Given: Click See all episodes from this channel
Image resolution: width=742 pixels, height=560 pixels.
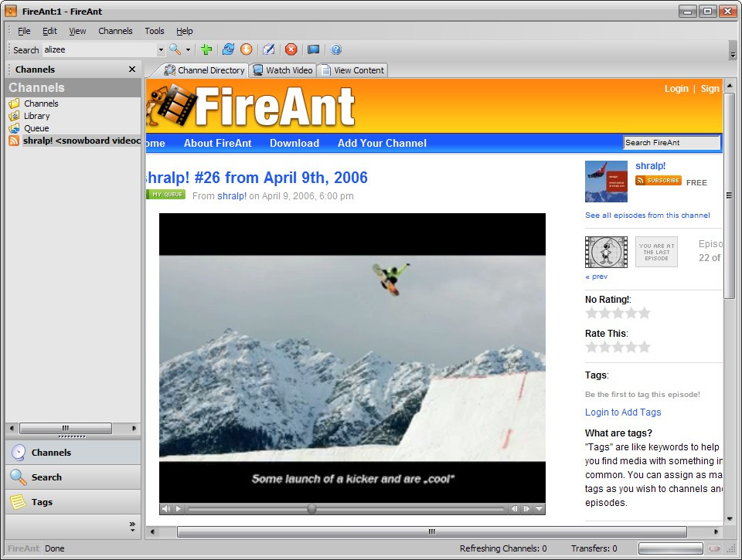Looking at the screenshot, I should tap(648, 216).
